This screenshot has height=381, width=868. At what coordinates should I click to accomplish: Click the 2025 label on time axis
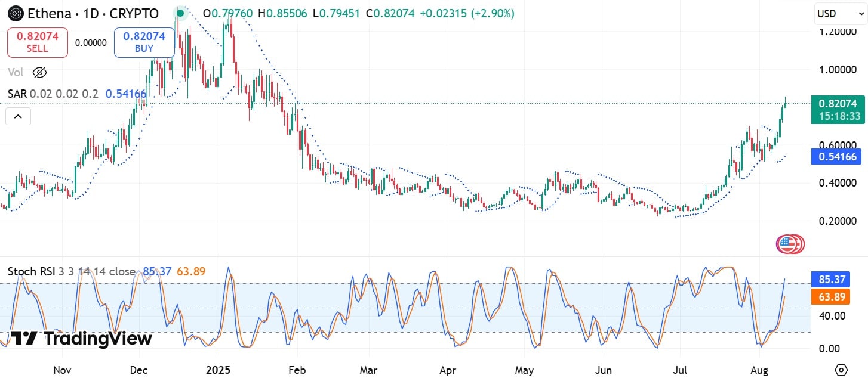tap(218, 370)
